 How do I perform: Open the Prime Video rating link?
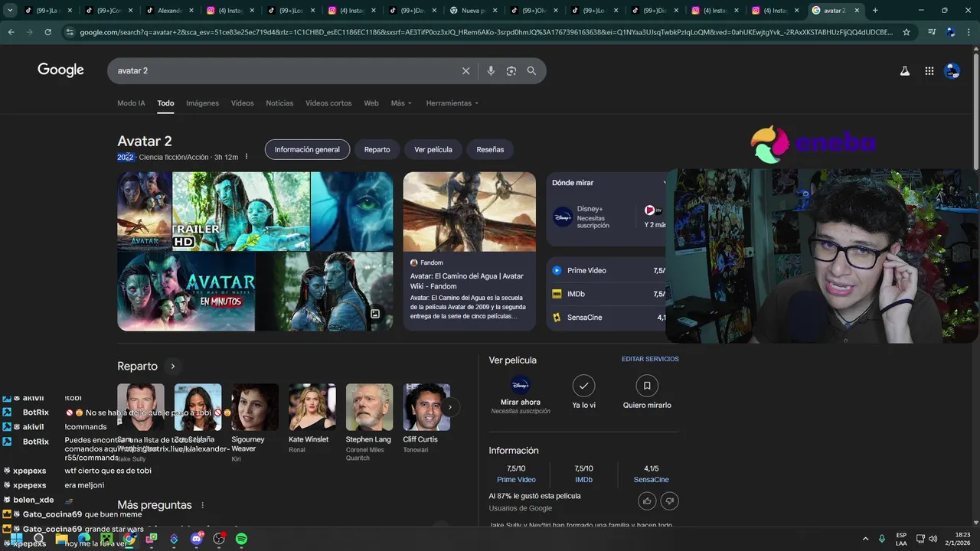[x=516, y=480]
